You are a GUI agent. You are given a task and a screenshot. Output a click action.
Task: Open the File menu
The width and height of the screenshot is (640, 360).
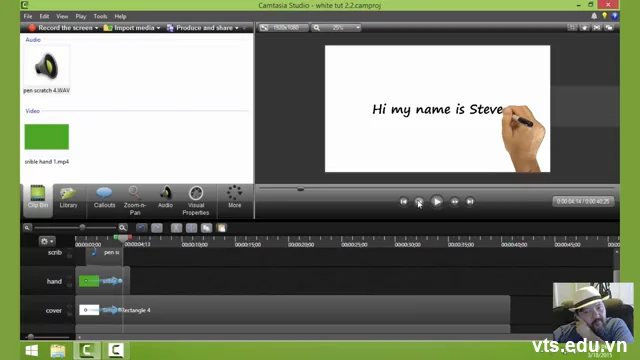[x=28, y=16]
